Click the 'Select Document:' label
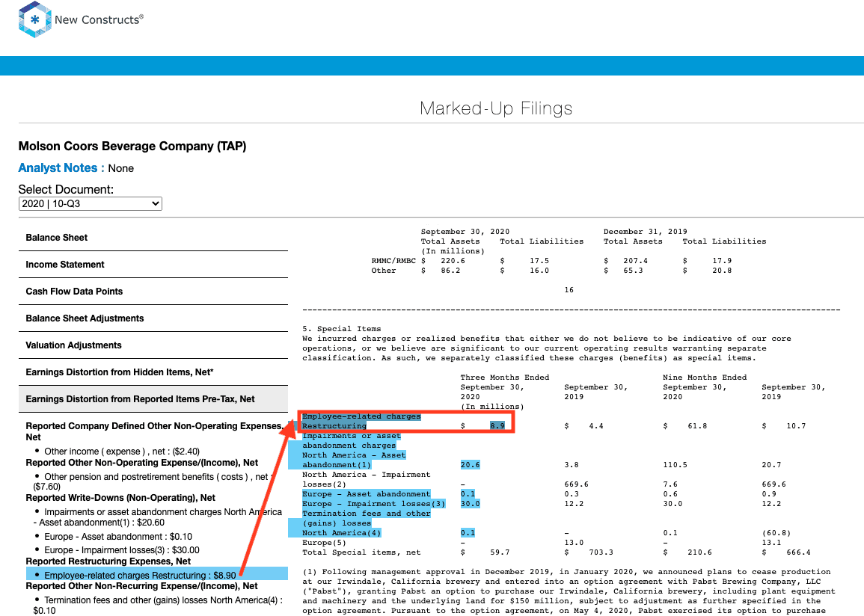The width and height of the screenshot is (864, 616). [66, 189]
